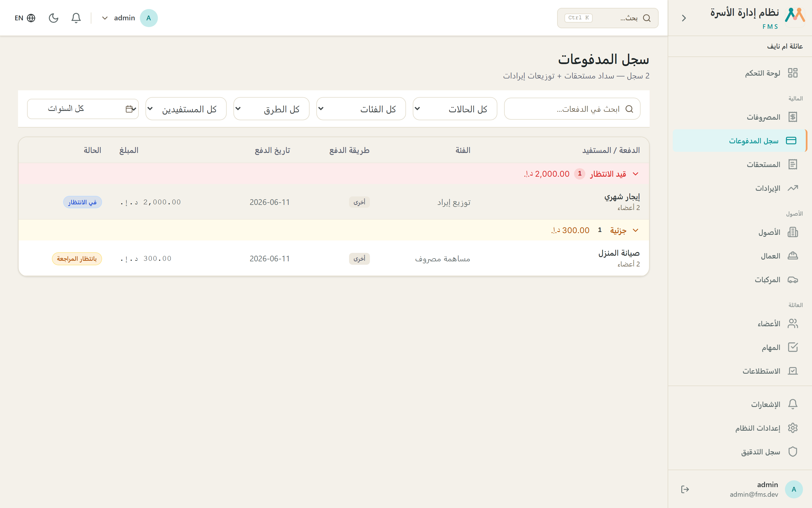Open the كل الطرق methods dropdown
This screenshot has height=508, width=812.
click(271, 109)
